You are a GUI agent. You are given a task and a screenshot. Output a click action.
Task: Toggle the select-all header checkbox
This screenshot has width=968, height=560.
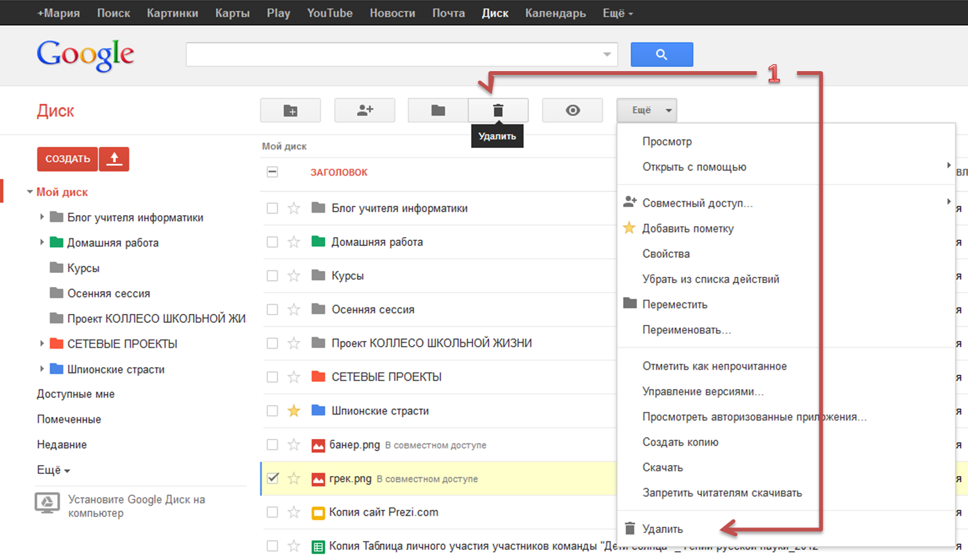click(272, 172)
